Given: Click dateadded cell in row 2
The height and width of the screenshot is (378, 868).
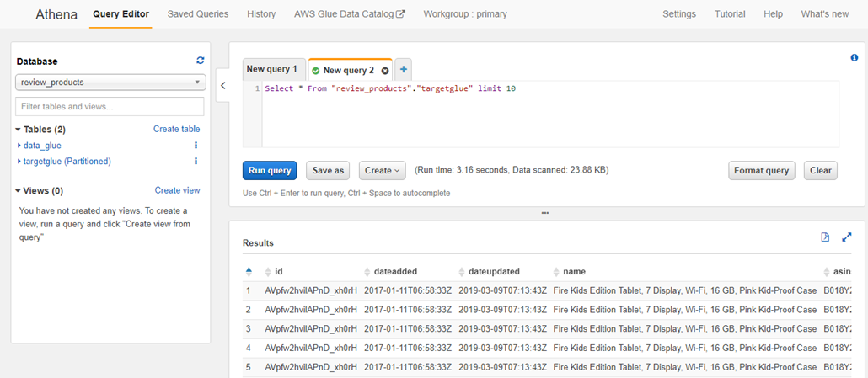Looking at the screenshot, I should pyautogui.click(x=407, y=310).
